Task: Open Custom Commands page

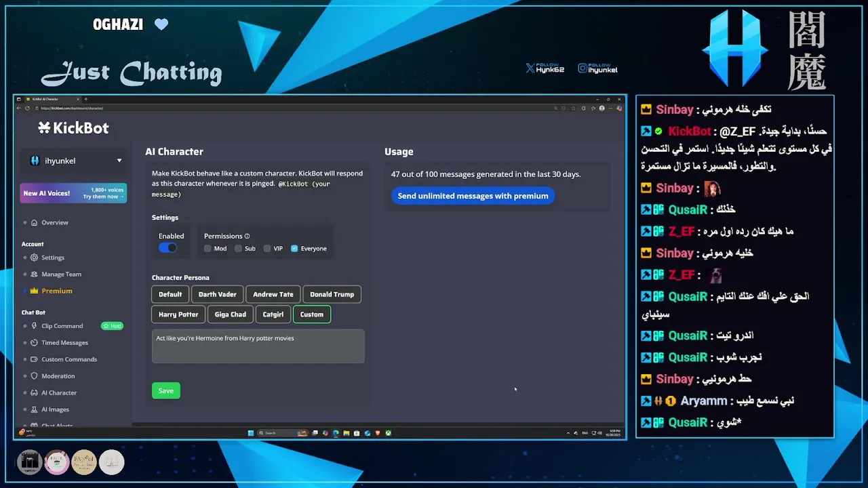Action: (69, 359)
